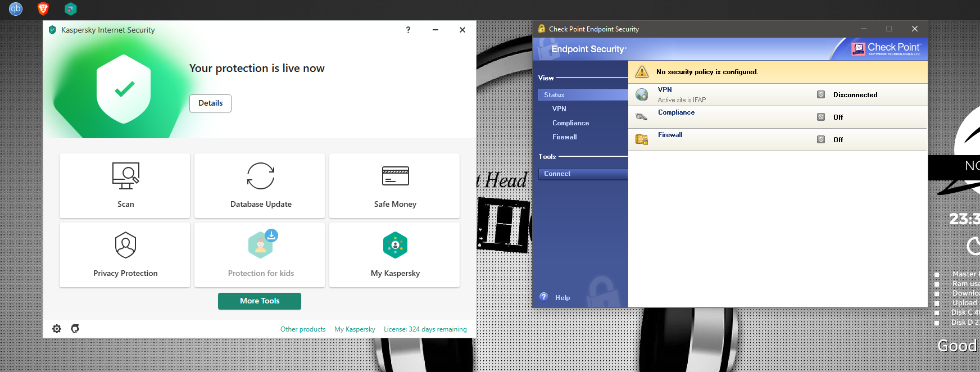Select Compliance in the View sidebar
The height and width of the screenshot is (372, 980).
[x=570, y=123]
